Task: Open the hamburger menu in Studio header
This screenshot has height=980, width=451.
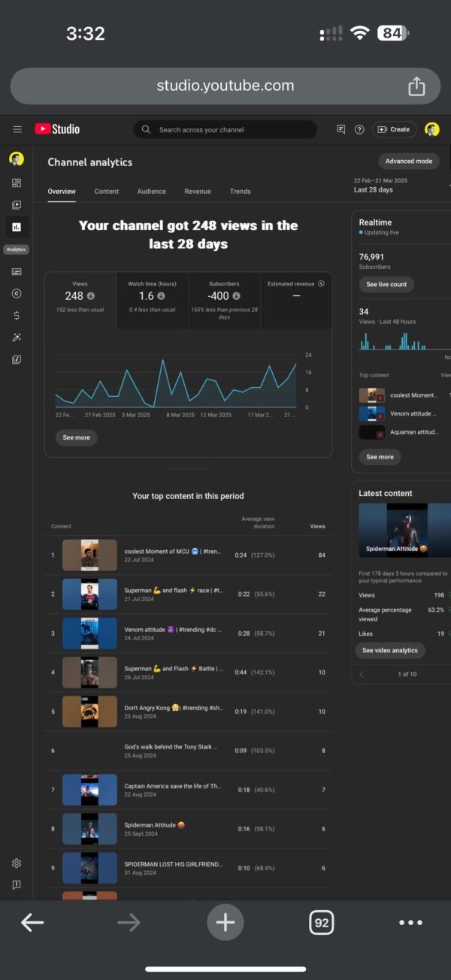Action: click(x=17, y=129)
